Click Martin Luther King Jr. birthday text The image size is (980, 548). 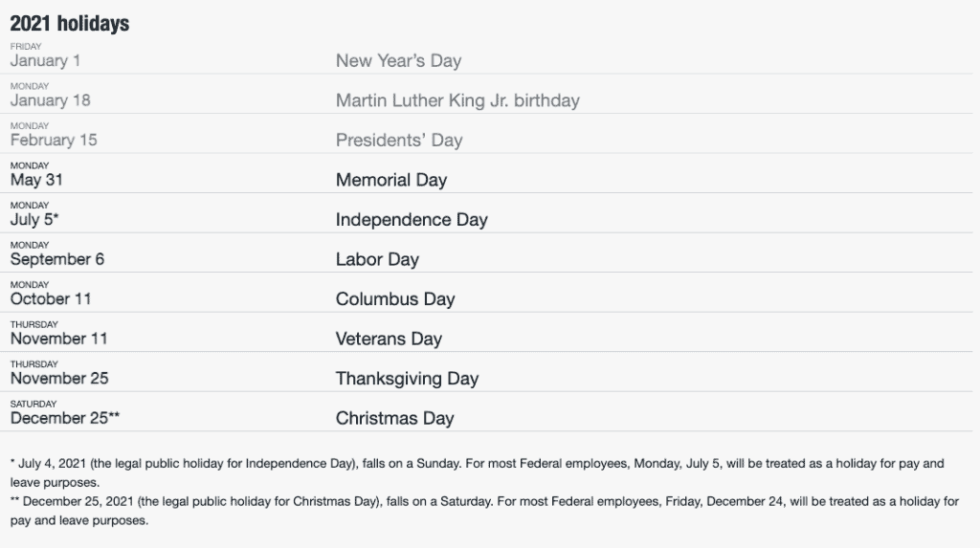(x=457, y=100)
